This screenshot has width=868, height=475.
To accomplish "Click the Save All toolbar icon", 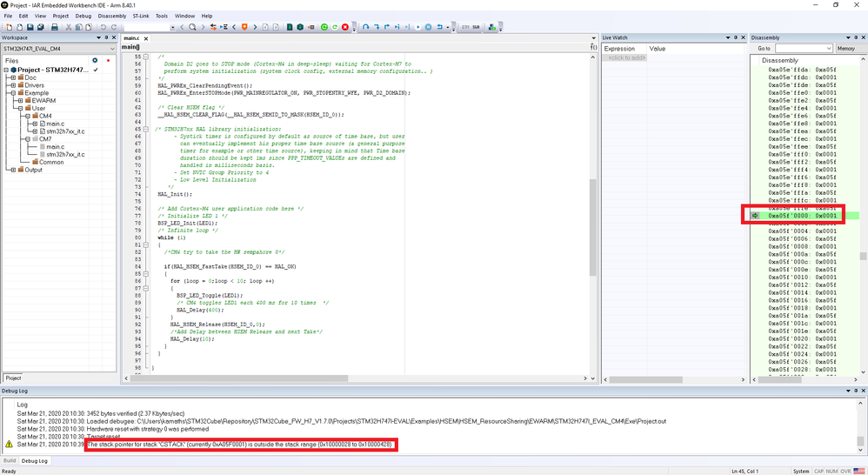I will (x=40, y=27).
